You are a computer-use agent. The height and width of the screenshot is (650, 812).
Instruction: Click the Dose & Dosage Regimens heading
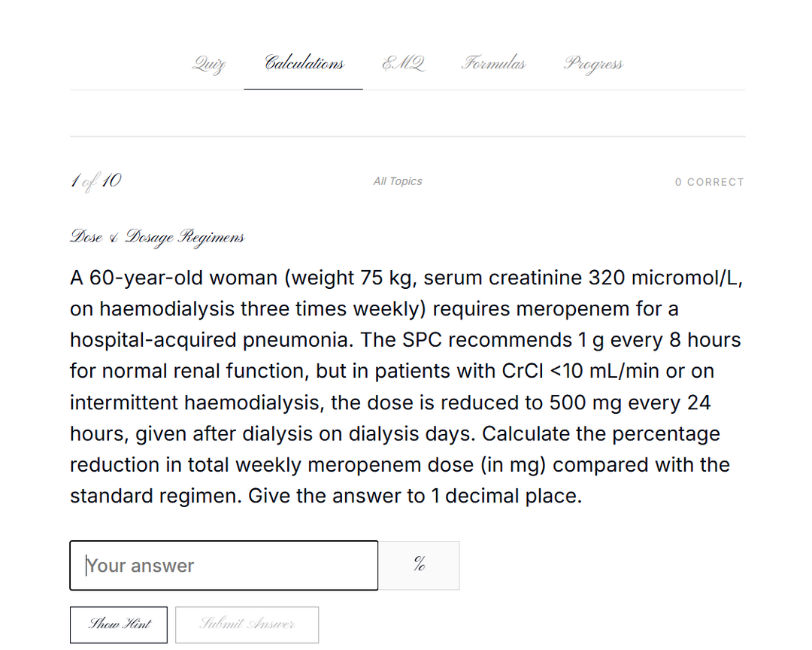pos(157,237)
